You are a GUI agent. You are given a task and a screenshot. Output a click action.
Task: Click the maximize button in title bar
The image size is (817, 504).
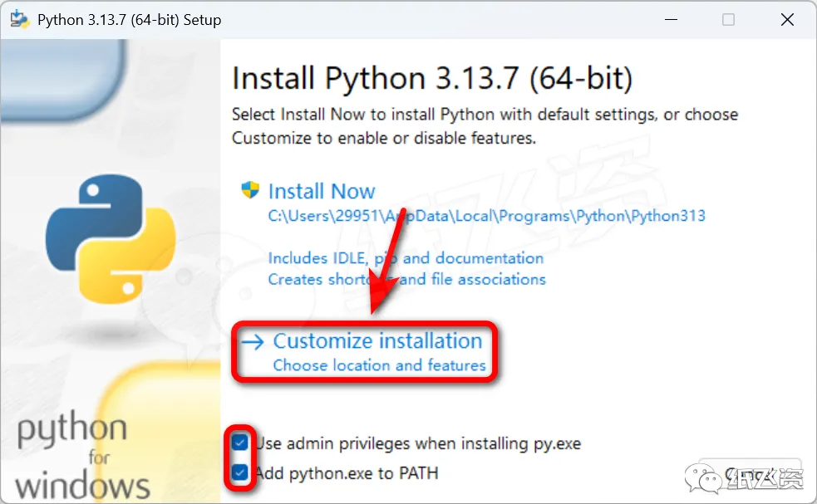pyautogui.click(x=728, y=20)
